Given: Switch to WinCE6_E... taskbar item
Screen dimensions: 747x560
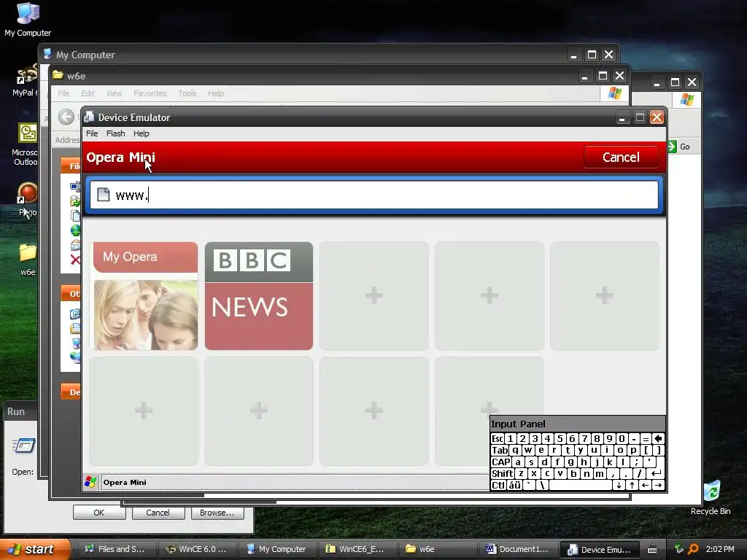Looking at the screenshot, I should pos(356,549).
